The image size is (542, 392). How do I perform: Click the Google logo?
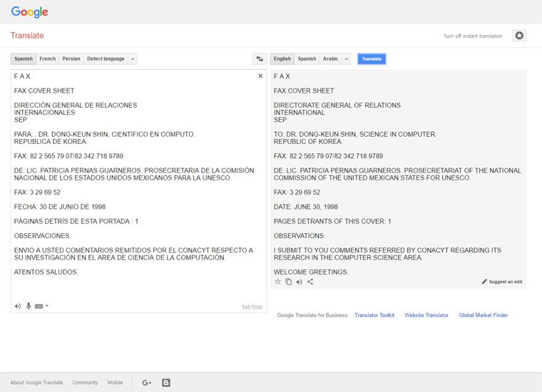coord(29,12)
